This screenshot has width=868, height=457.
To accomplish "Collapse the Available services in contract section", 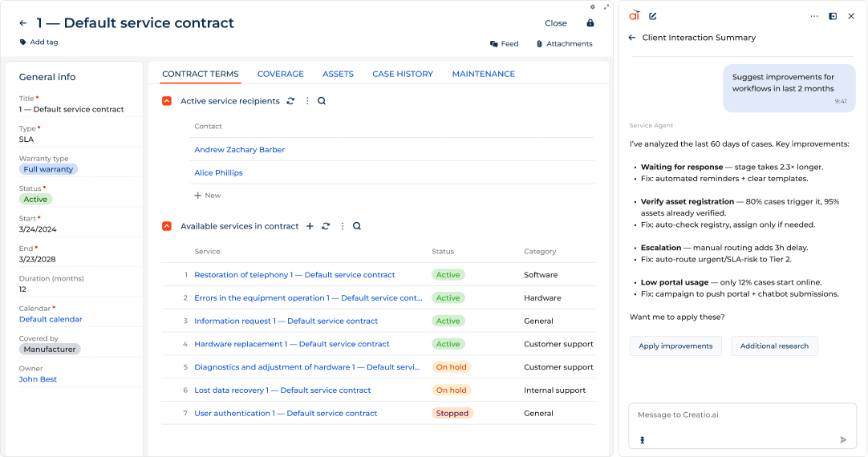I will coord(167,226).
